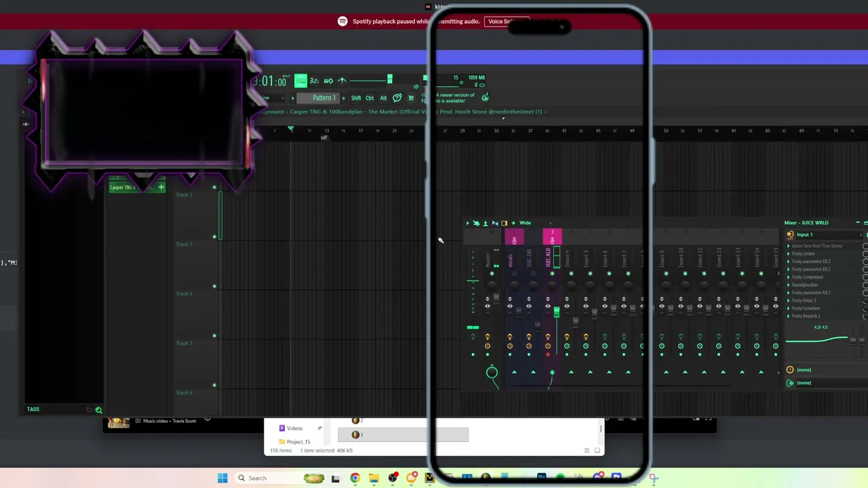Toggle mute on JUICE WRLD mixer track

[x=552, y=274]
